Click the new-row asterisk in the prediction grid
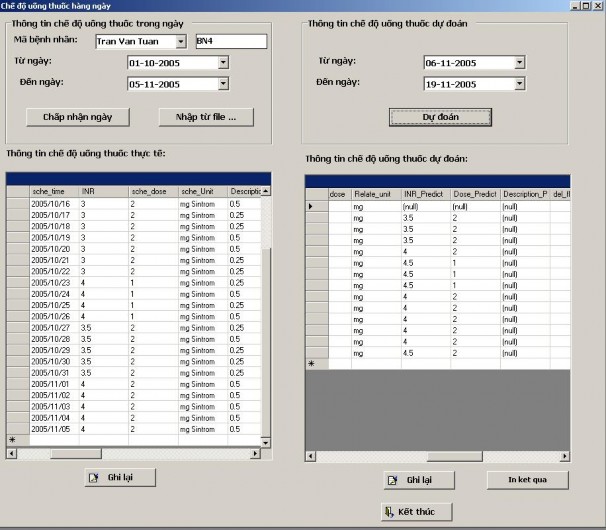Screen dimensions: 606x530 312,364
